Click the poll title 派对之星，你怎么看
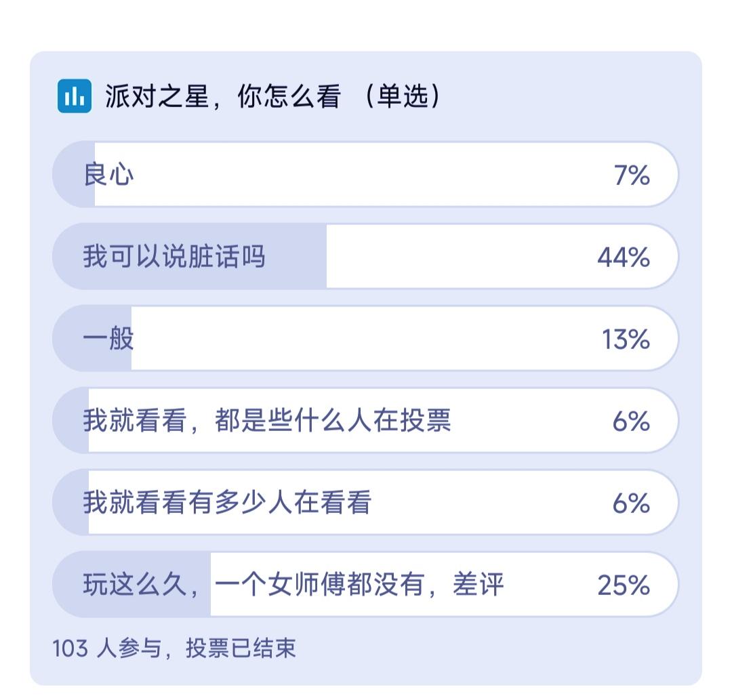The height and width of the screenshot is (700, 732). coord(223,97)
